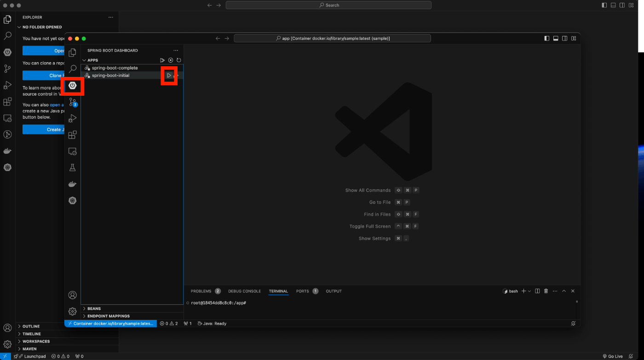Run the spring-boot-initial app
This screenshot has width=644, height=360.
169,75
